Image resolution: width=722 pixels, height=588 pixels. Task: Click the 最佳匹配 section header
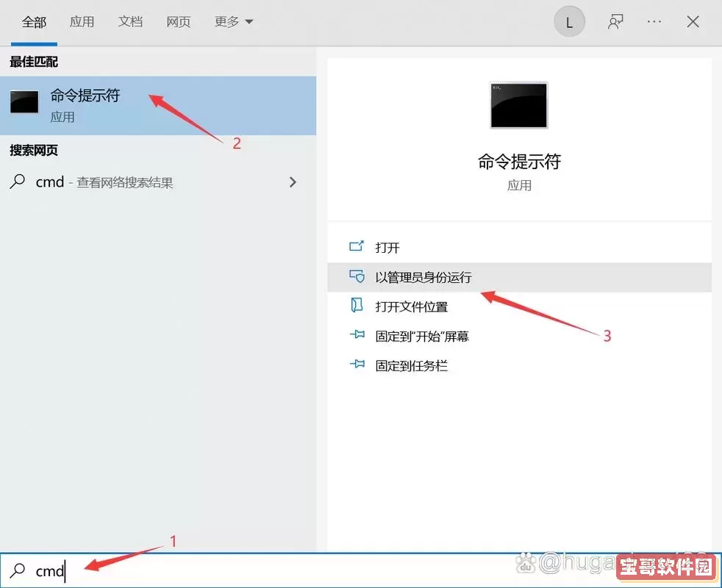pyautogui.click(x=34, y=62)
